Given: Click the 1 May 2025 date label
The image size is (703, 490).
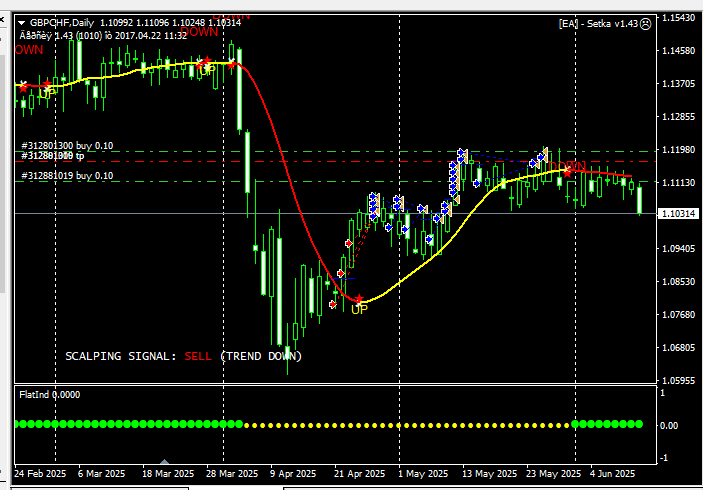Looking at the screenshot, I should coord(423,474).
